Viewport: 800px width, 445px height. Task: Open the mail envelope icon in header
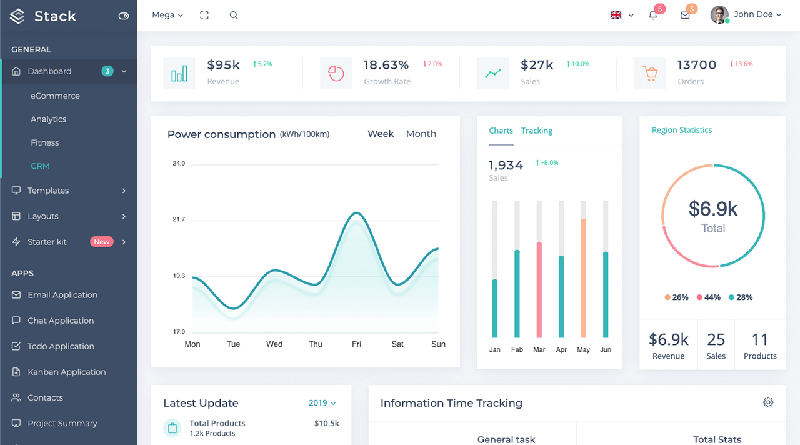click(x=685, y=15)
